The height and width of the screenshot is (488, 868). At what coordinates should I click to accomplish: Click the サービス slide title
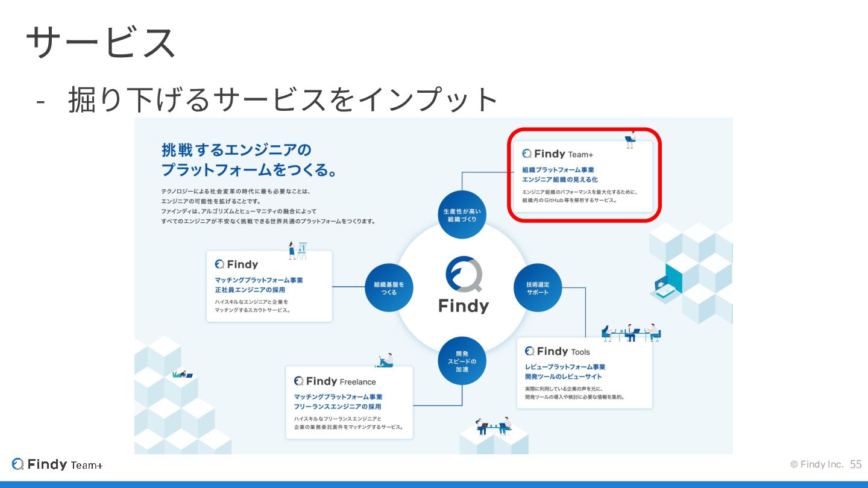coord(101,42)
